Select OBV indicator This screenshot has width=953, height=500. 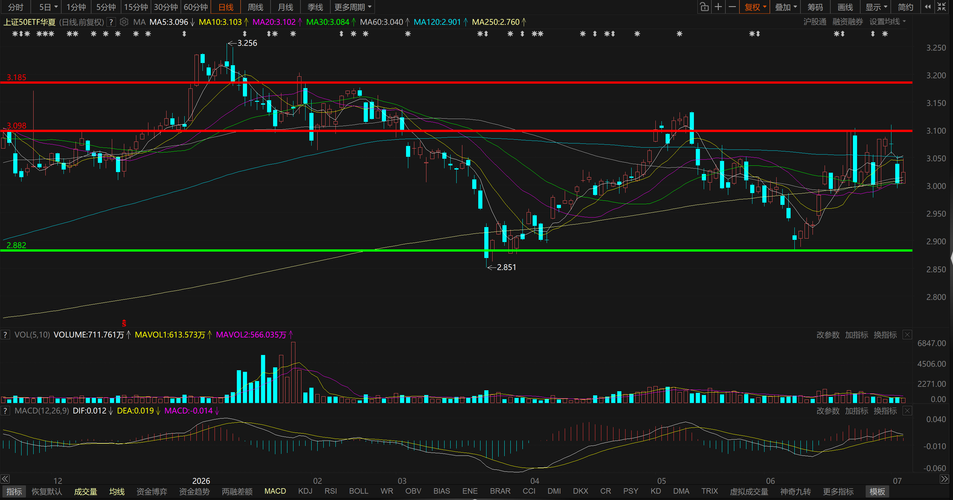tap(413, 491)
